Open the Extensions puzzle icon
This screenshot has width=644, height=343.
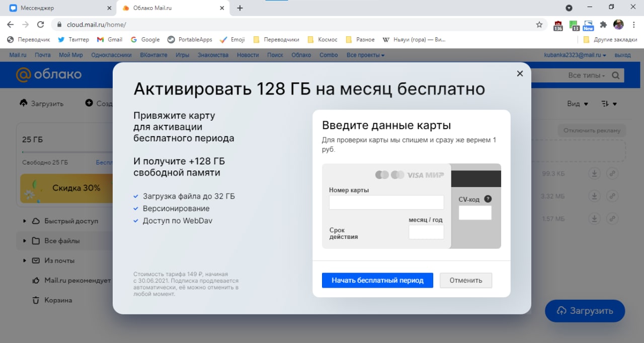point(604,25)
